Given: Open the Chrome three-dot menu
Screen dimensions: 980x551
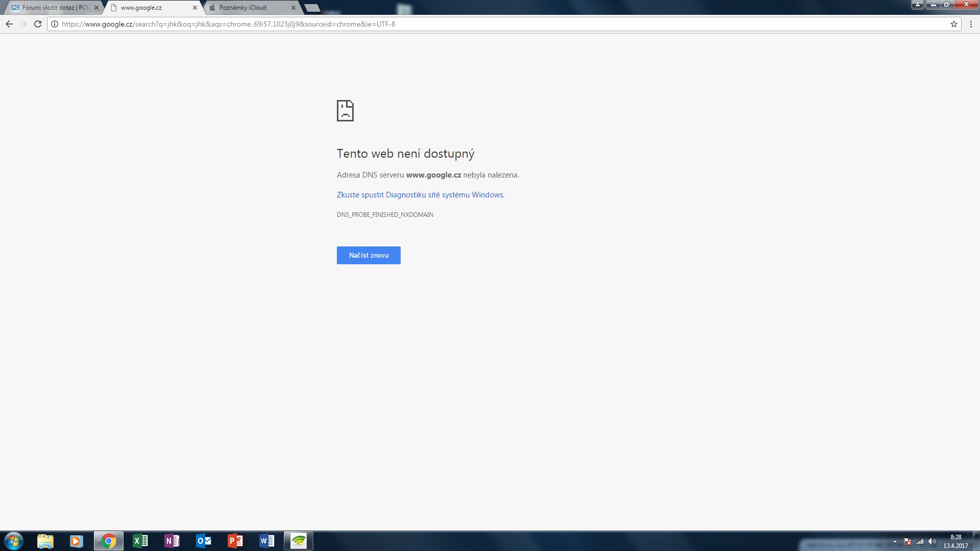Looking at the screenshot, I should [x=971, y=24].
